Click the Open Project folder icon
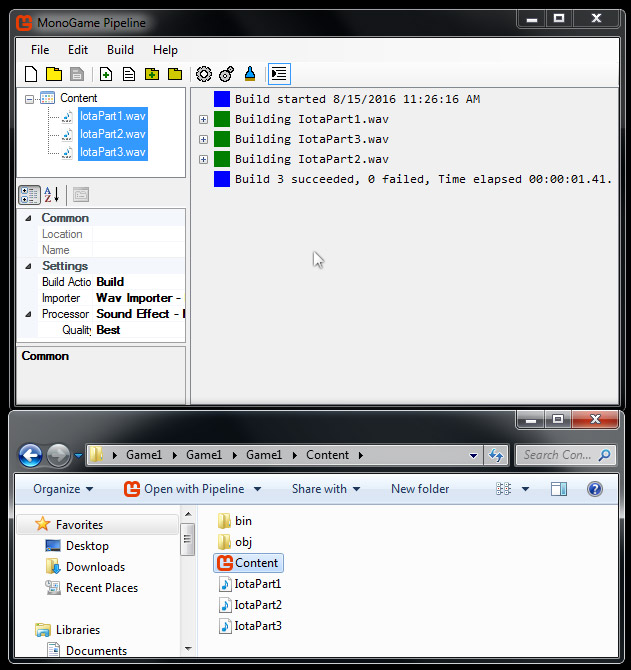Screen dimensions: 631x670 [x=54, y=74]
